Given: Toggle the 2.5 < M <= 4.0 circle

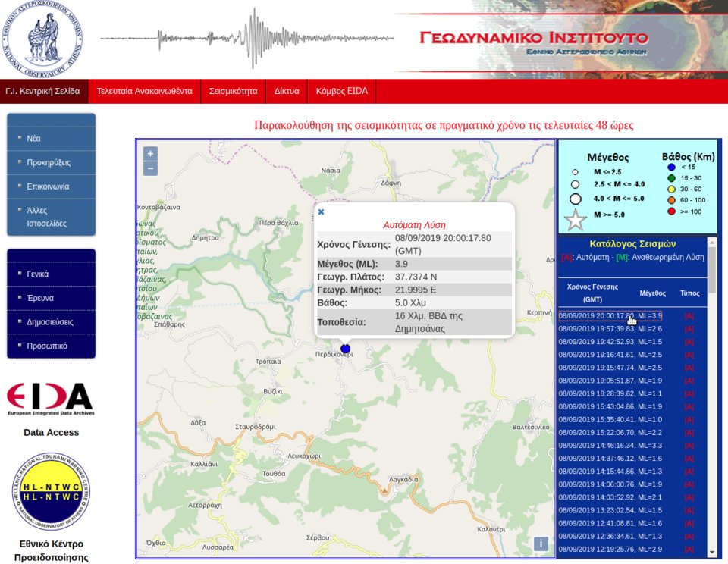Looking at the screenshot, I should tap(575, 184).
